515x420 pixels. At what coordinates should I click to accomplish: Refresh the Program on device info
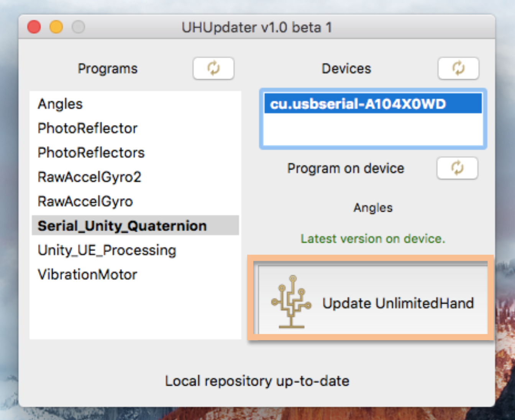pos(457,168)
